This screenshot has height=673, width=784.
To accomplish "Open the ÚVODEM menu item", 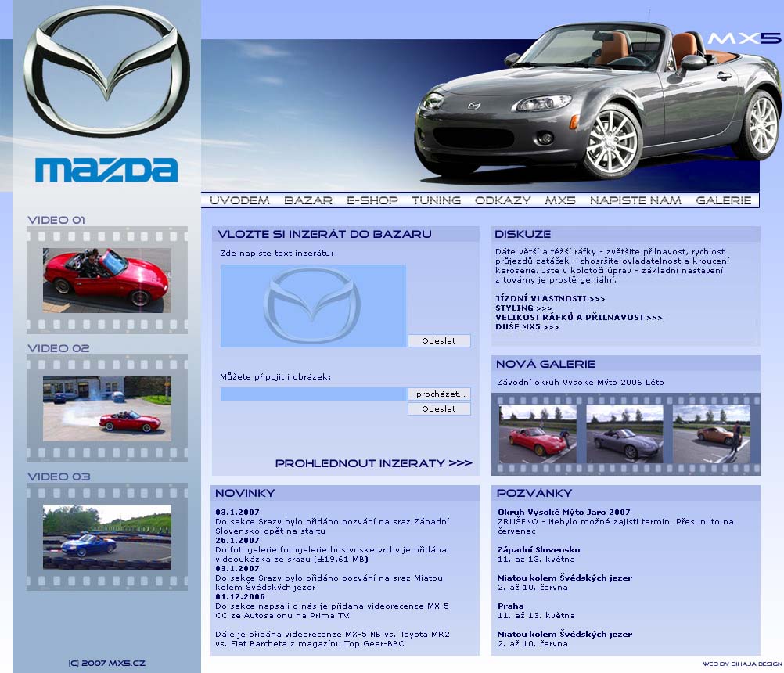I will (239, 200).
